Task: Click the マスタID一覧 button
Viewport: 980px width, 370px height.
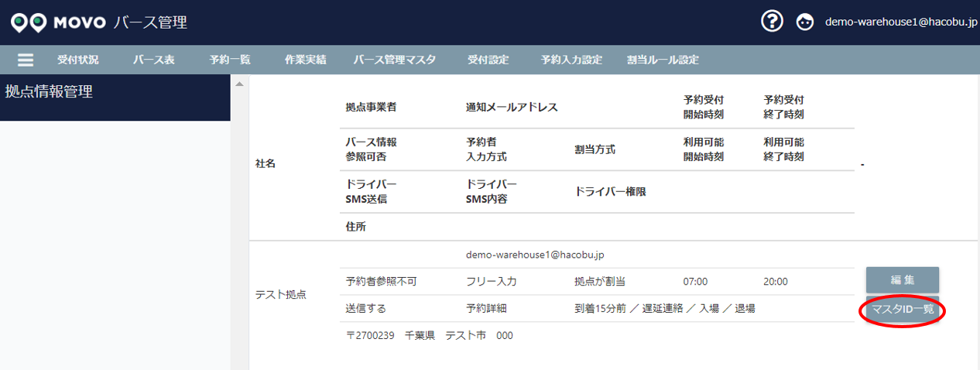Action: coord(903,310)
